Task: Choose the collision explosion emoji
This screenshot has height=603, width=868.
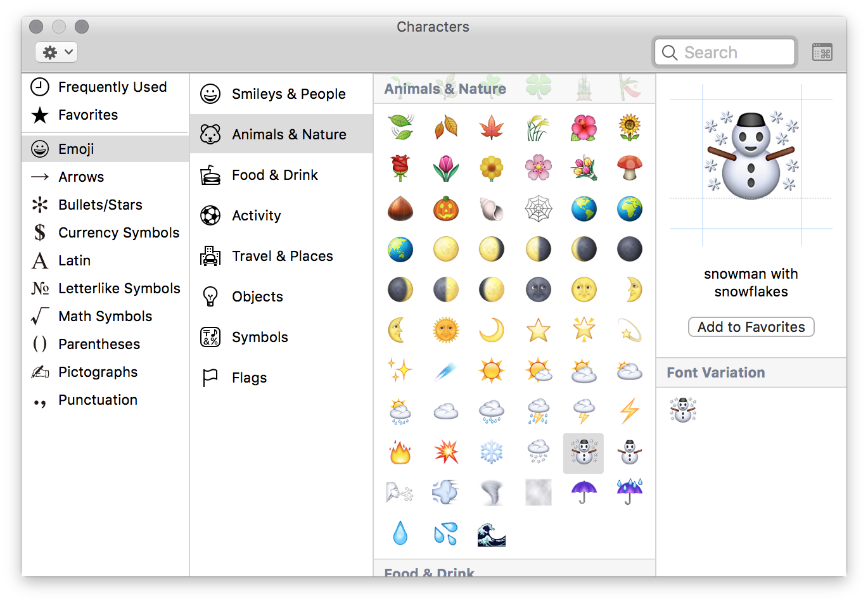Action: coord(446,452)
